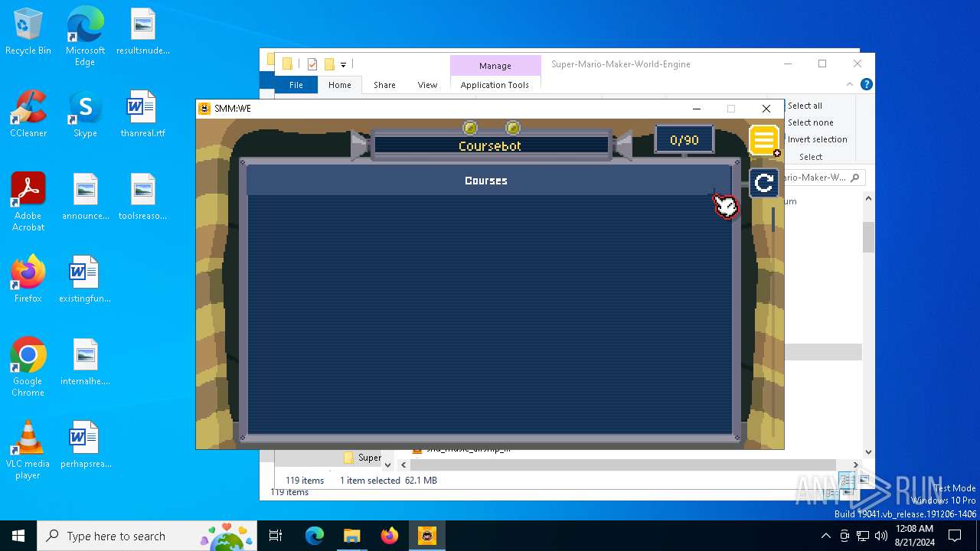Open the Windows Start menu
The image size is (980, 551).
(18, 536)
